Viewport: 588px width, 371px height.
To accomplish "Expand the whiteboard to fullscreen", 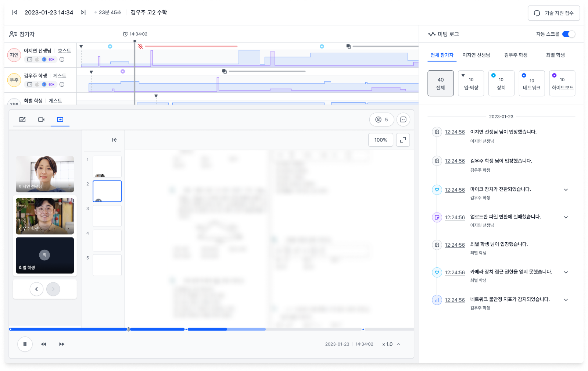I will [x=403, y=140].
